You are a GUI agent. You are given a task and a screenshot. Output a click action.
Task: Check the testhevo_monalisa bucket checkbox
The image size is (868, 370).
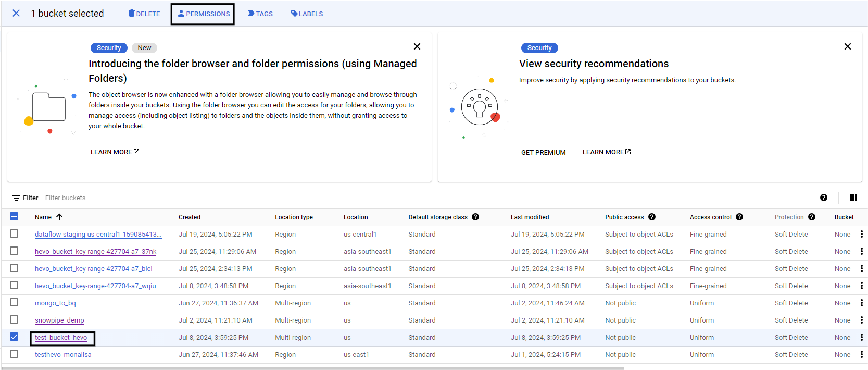click(x=14, y=354)
